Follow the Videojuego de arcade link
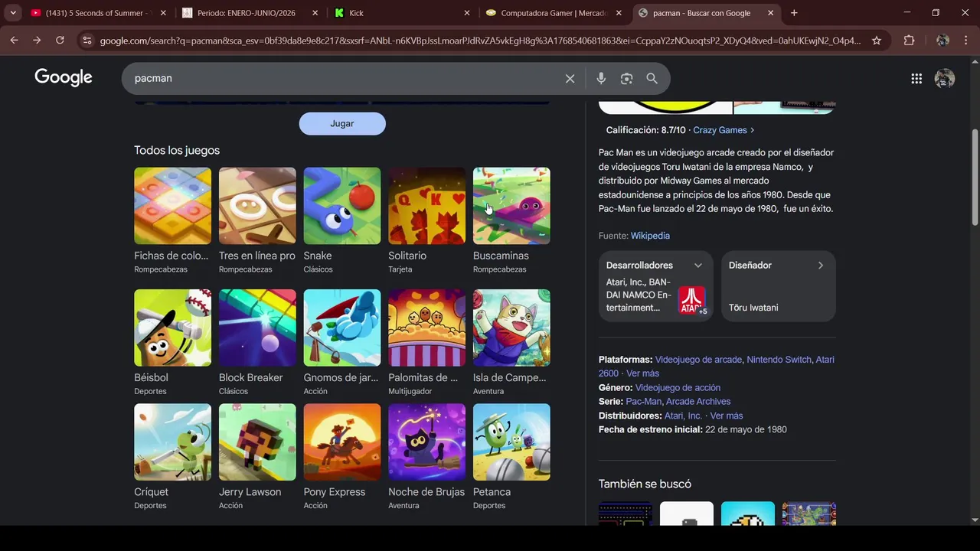The width and height of the screenshot is (980, 551). pos(698,360)
